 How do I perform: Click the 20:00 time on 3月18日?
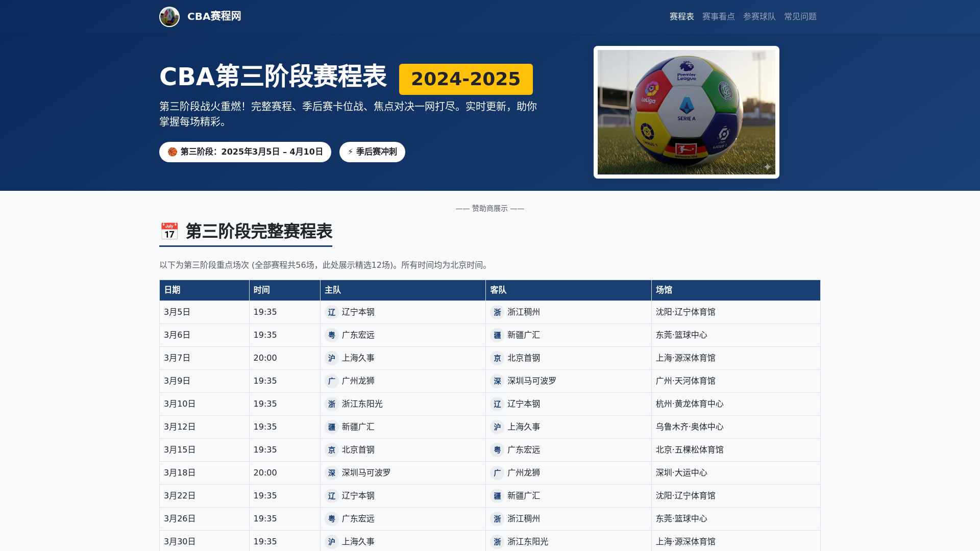265,473
